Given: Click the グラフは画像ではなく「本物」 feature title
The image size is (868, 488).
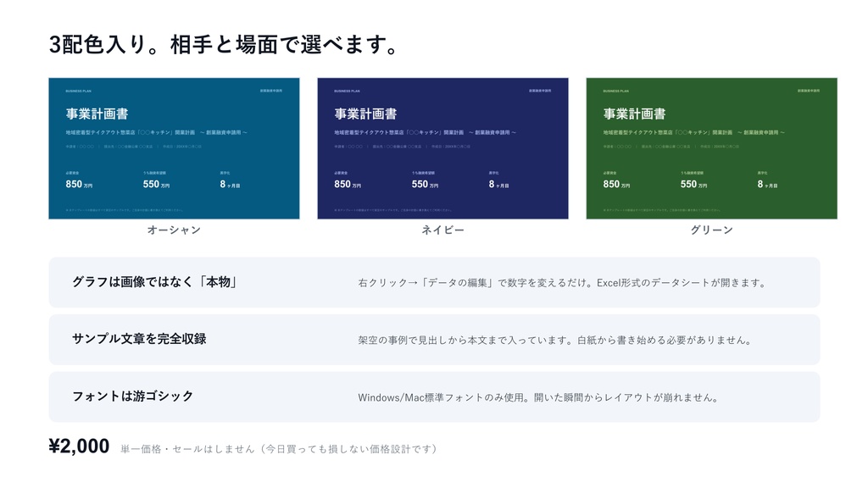Looking at the screenshot, I should coord(155,282).
